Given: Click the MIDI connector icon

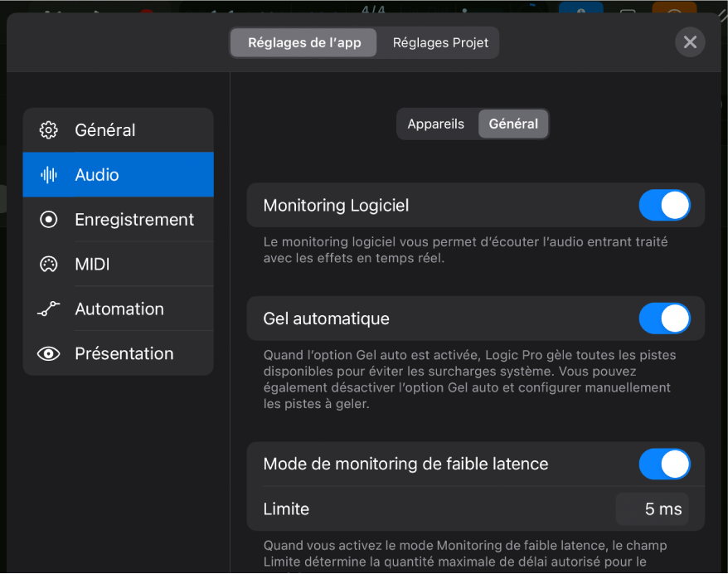Looking at the screenshot, I should pos(49,265).
